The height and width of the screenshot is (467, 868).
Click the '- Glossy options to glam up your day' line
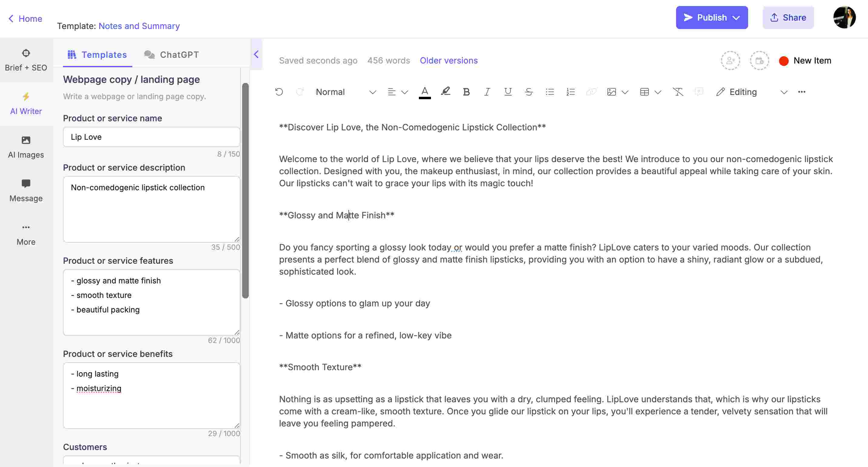[354, 303]
